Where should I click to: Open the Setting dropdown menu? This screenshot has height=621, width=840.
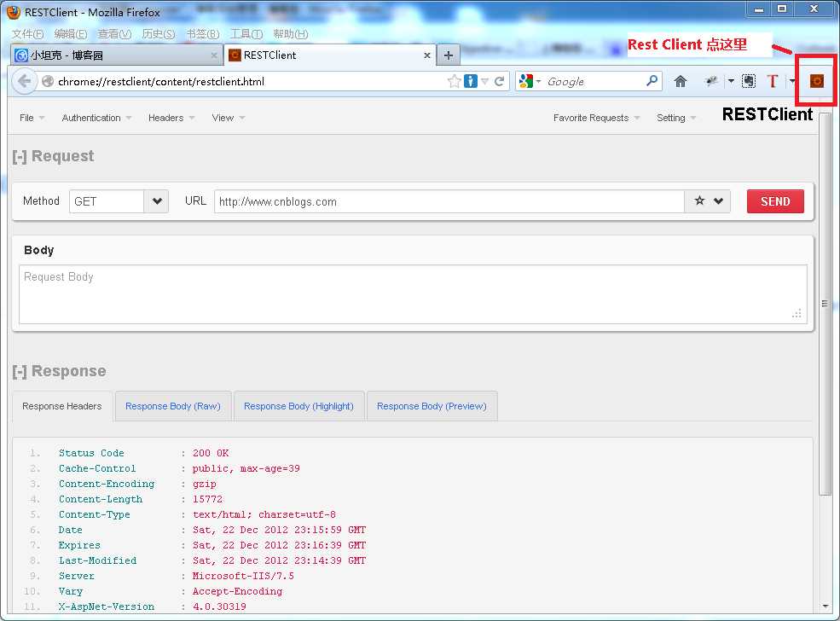(676, 118)
